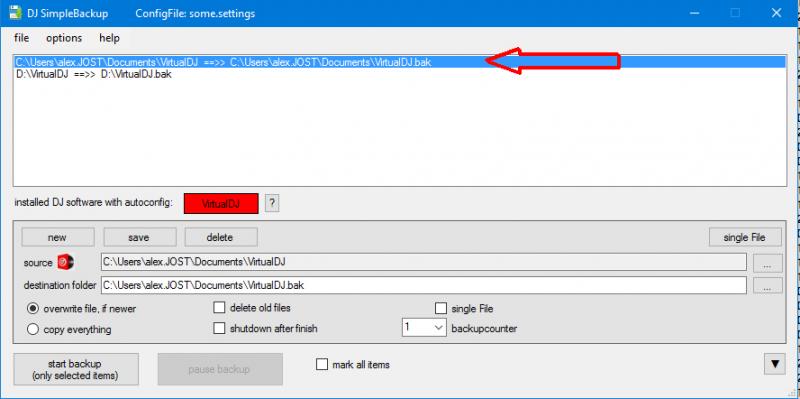Click the greyed pause backup button

point(220,369)
